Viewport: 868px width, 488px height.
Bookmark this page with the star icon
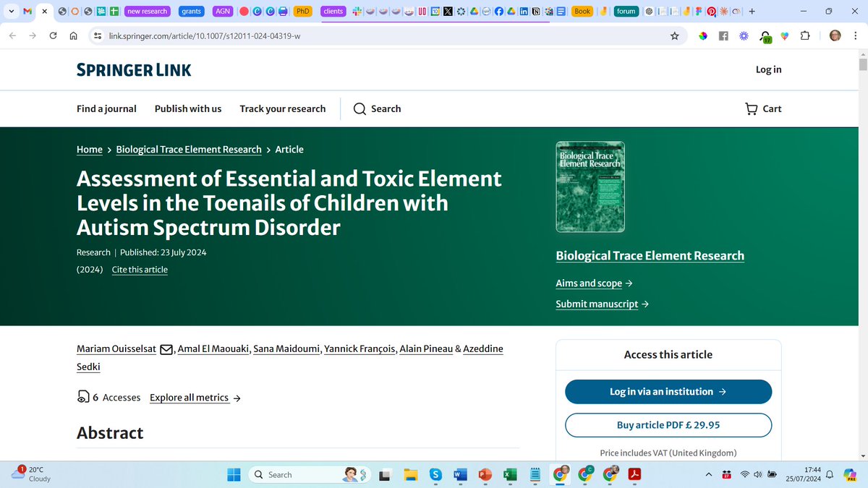click(x=674, y=35)
